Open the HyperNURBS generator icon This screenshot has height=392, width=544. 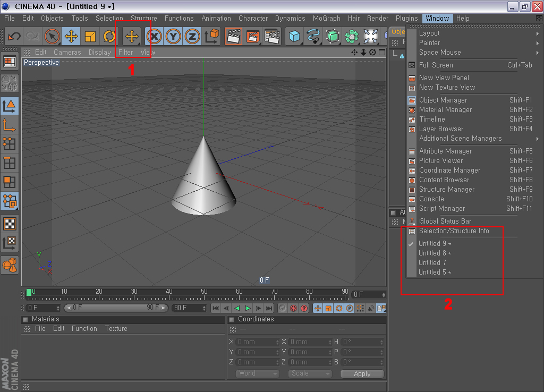333,36
